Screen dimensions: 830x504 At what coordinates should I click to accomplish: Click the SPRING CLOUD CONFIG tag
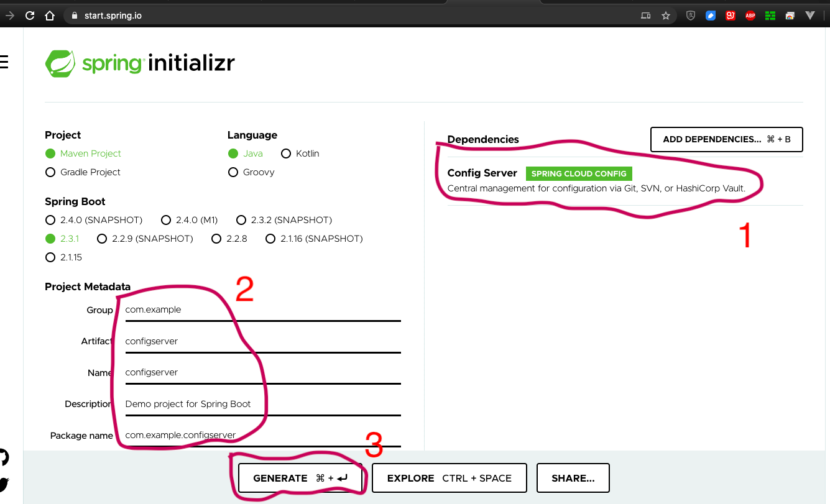[x=579, y=173]
